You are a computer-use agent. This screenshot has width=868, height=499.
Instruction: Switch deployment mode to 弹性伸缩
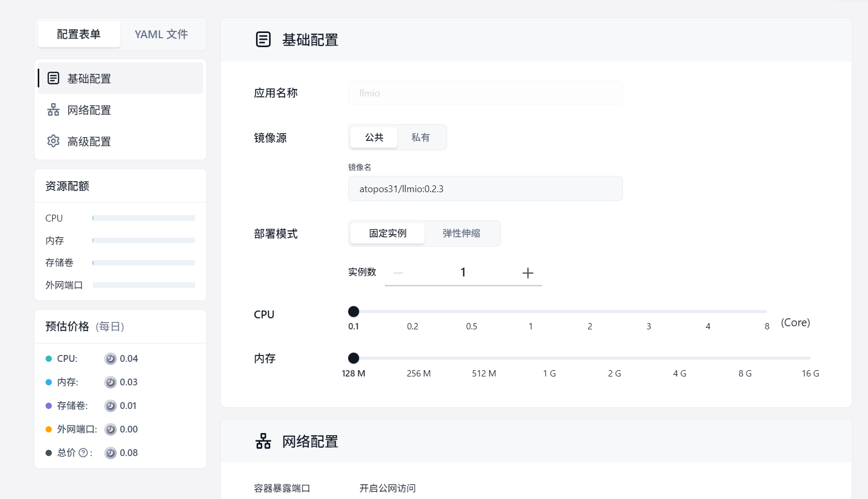(461, 234)
